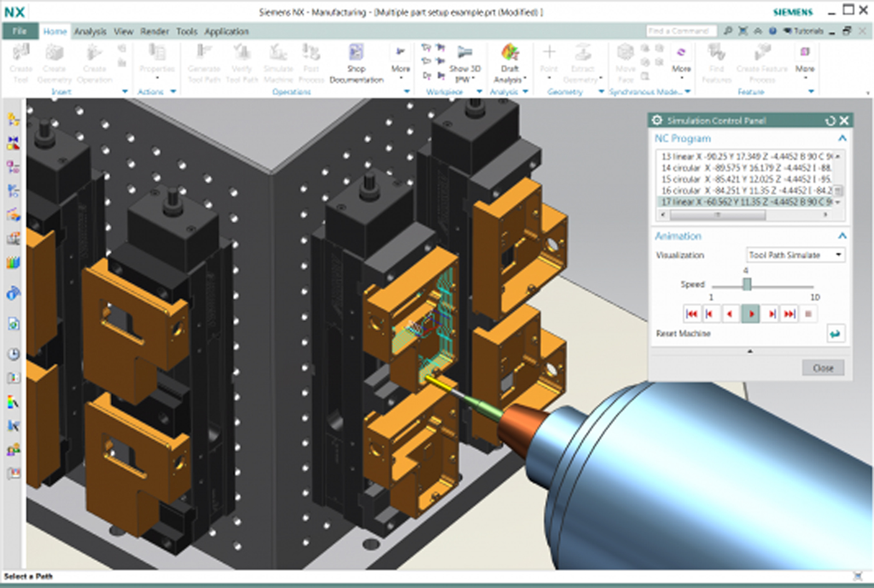This screenshot has height=588, width=874.
Task: Step forward one animation frame
Action: click(x=772, y=314)
